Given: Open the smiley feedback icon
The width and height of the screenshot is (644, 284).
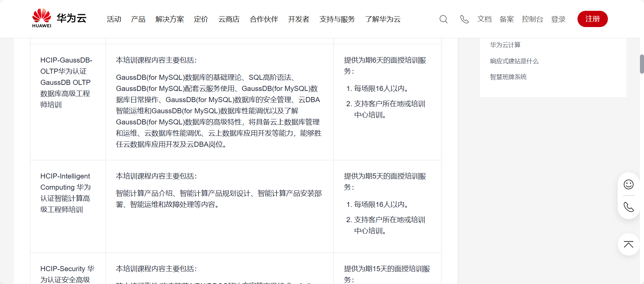Looking at the screenshot, I should (628, 184).
